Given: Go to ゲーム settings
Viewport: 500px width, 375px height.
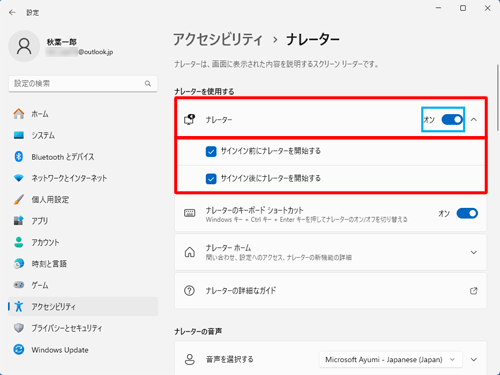Looking at the screenshot, I should (x=83, y=285).
